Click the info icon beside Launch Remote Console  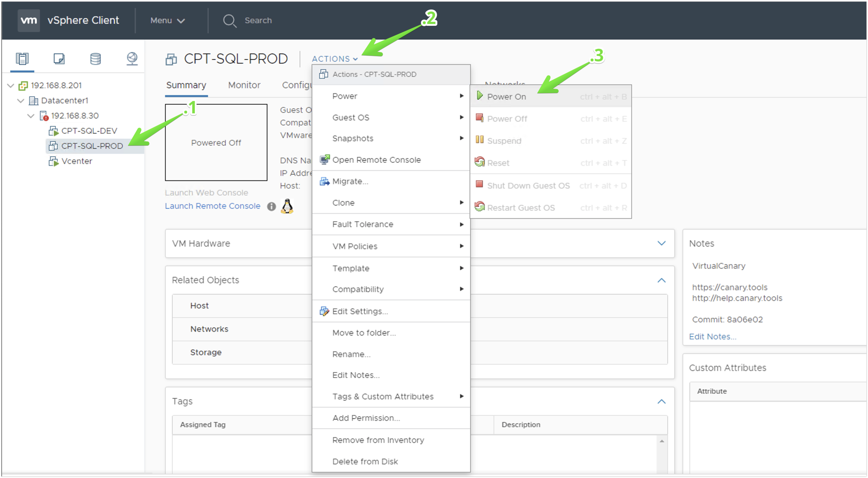pyautogui.click(x=271, y=206)
